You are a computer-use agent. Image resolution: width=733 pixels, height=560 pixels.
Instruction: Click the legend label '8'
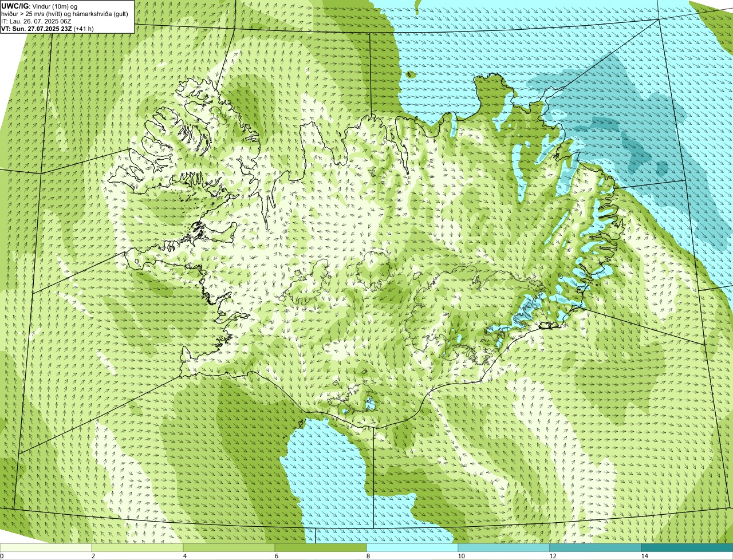[x=368, y=556]
